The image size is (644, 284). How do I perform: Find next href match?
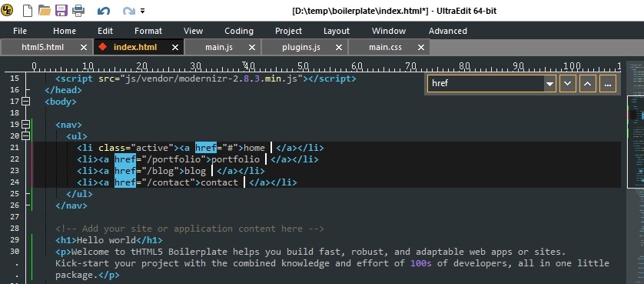[x=567, y=84]
